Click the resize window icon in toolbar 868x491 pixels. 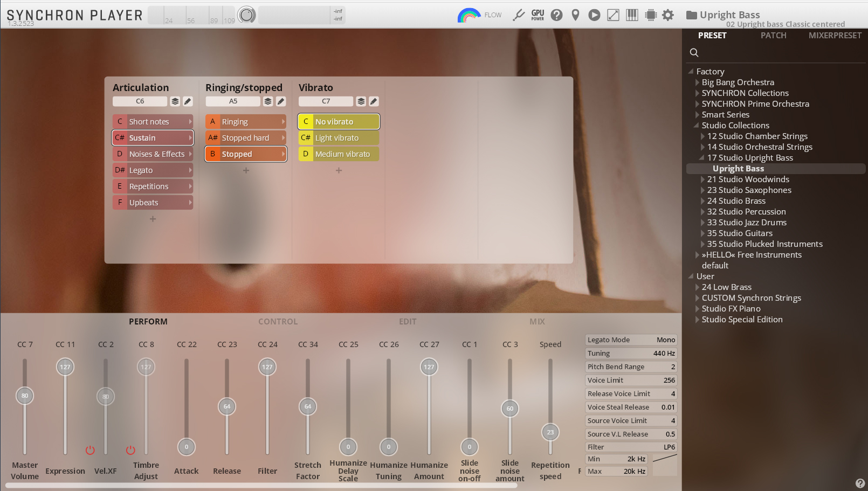[x=613, y=15]
